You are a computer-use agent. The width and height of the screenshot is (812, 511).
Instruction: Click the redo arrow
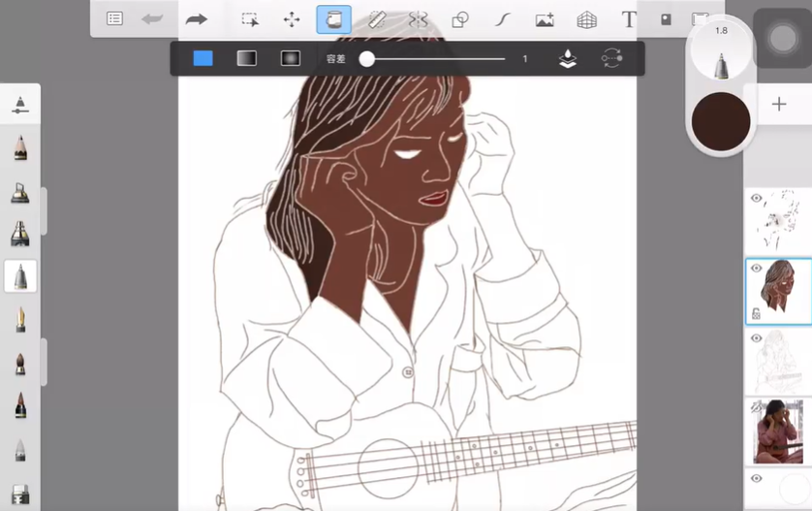coord(197,19)
